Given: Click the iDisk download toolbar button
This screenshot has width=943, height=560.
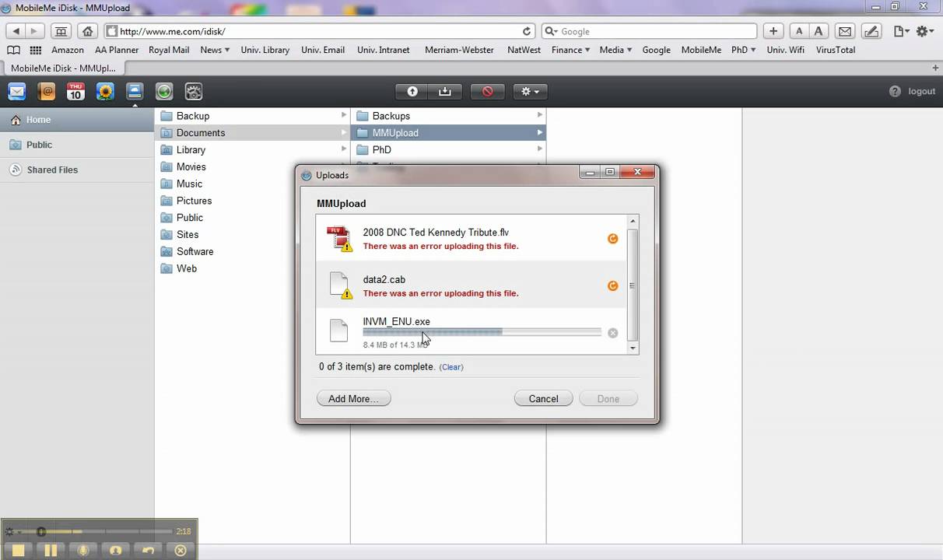Looking at the screenshot, I should point(445,92).
